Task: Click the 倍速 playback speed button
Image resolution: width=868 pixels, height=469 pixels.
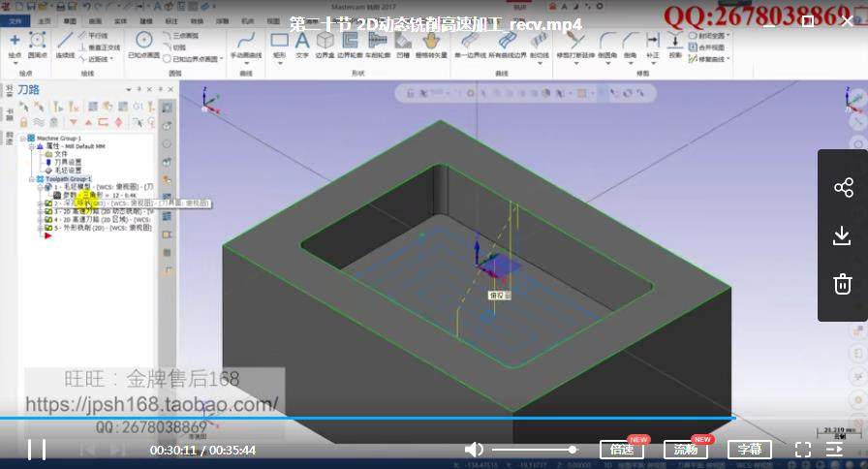Action: 622,450
